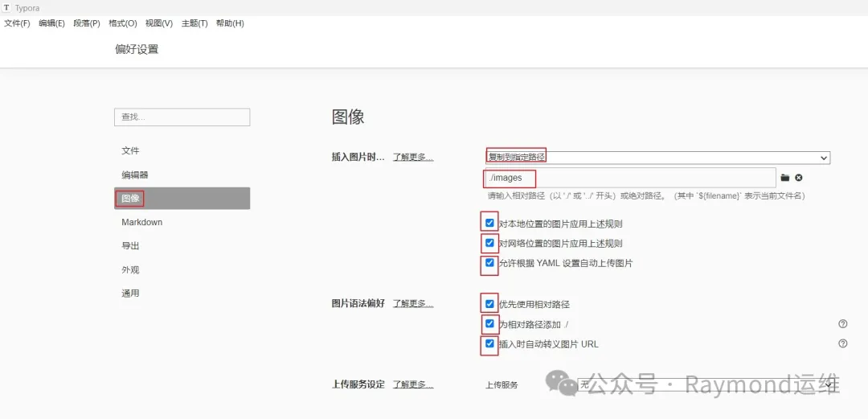Viewport: 868px width, 419px height.
Task: Click the Typora app icon in title bar
Action: 8,8
